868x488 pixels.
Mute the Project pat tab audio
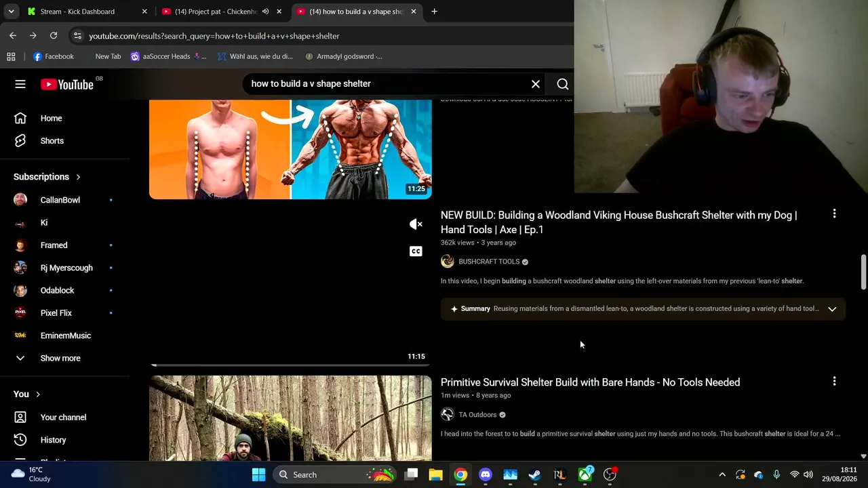click(x=265, y=12)
